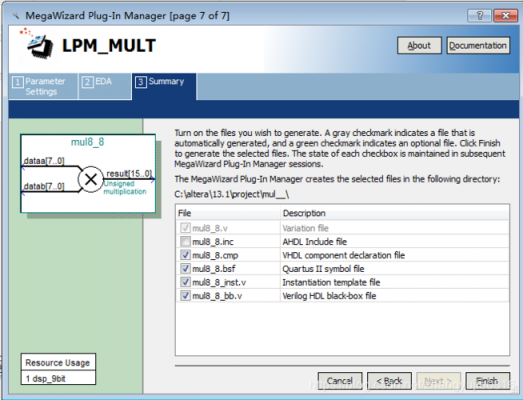Enable the mul8_8.inc AHDL Include file

coord(185,241)
